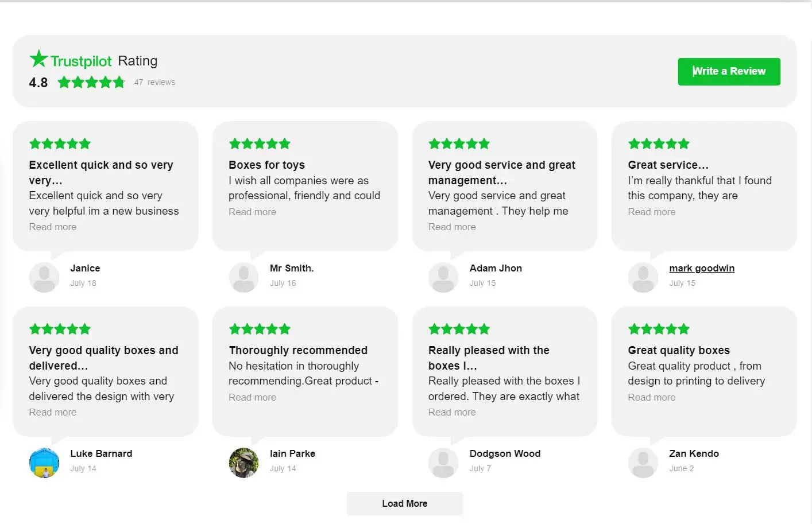Click Mr Smith's default avatar icon

[x=244, y=277]
